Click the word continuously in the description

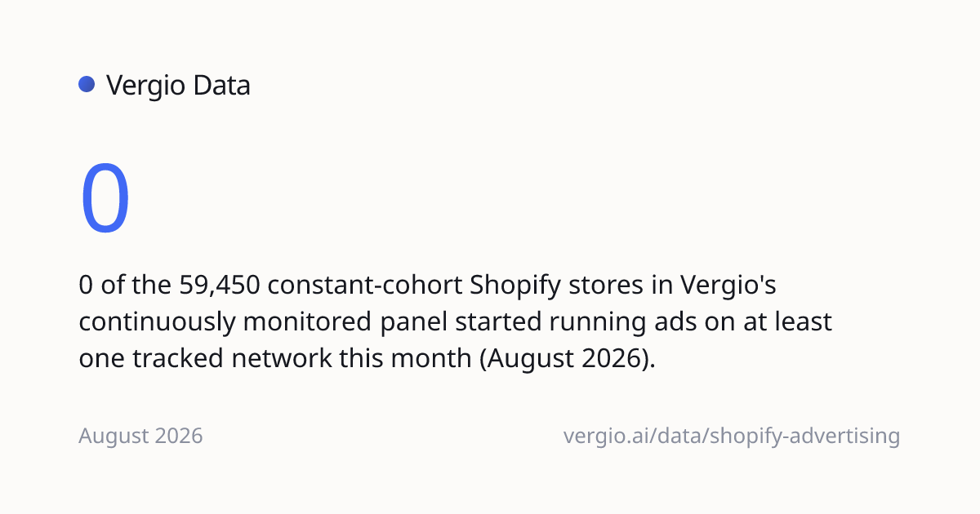click(x=157, y=321)
